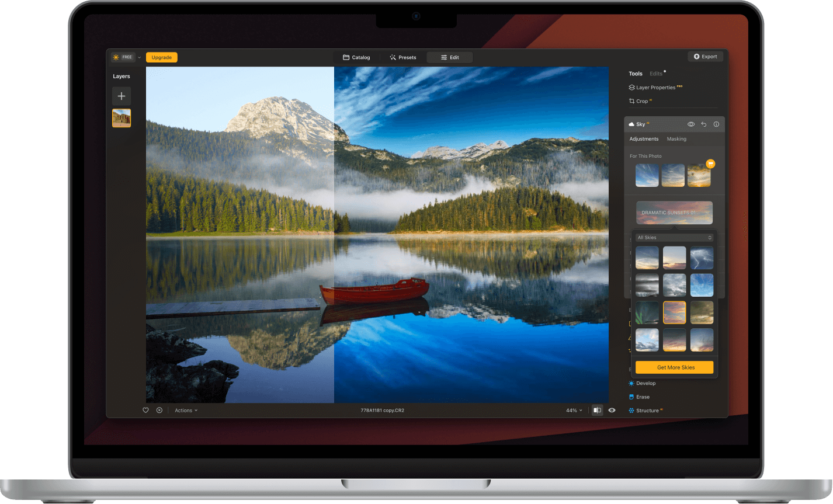This screenshot has width=833, height=504.
Task: Add a new layer with the plus button
Action: point(122,96)
